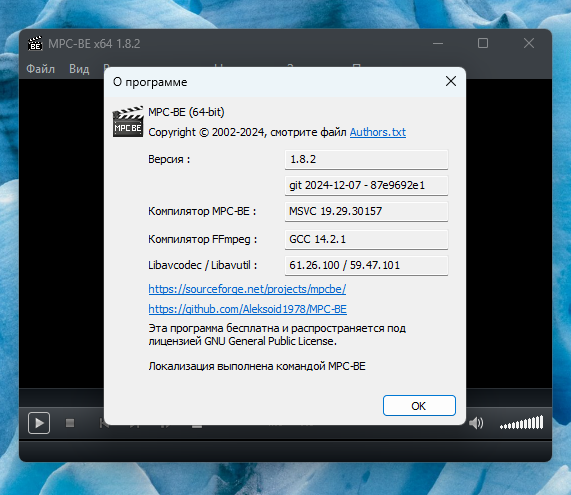Click the git 2024-12-07 build field
Viewport: 571px width, 495px height.
[x=366, y=185]
